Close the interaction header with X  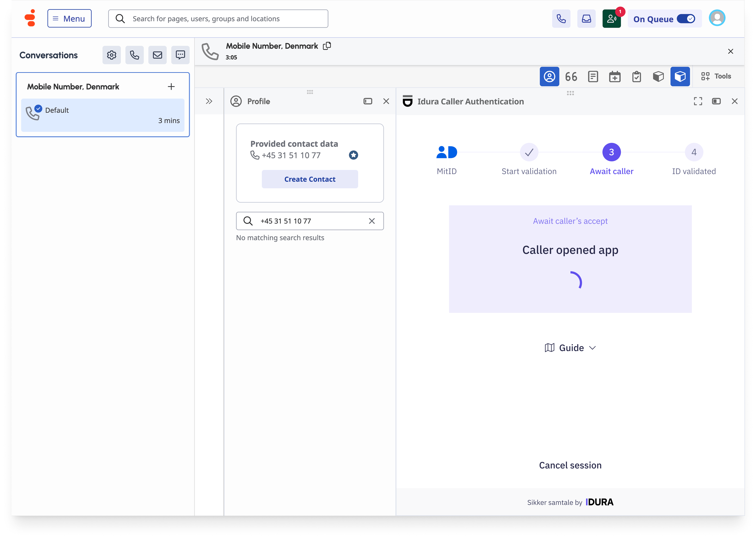coord(730,51)
